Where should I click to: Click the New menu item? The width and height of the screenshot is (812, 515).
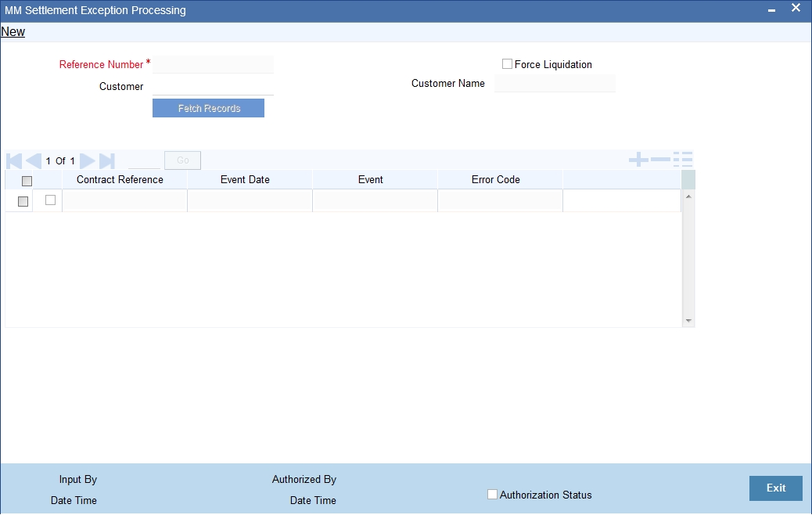(13, 31)
